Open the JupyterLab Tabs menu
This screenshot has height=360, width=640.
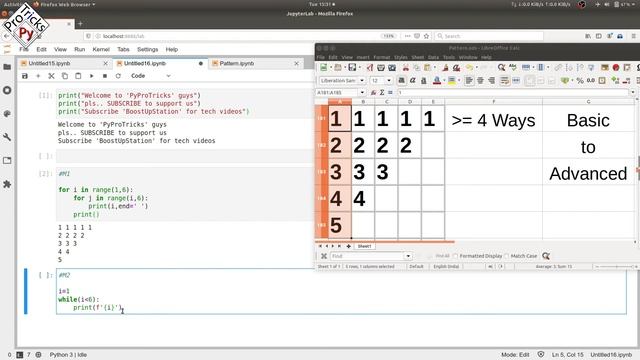pyautogui.click(x=123, y=49)
